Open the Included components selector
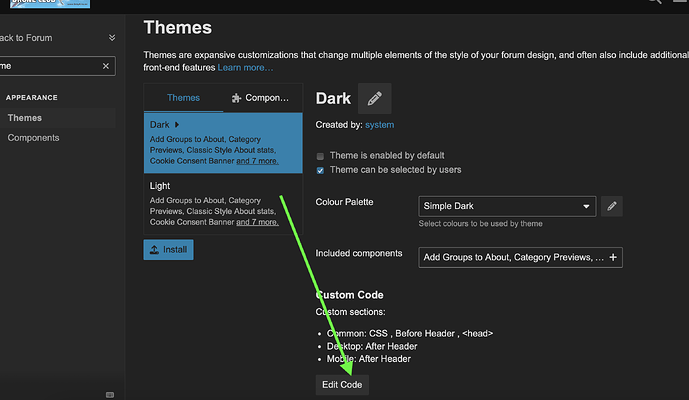689x400 pixels. 520,258
